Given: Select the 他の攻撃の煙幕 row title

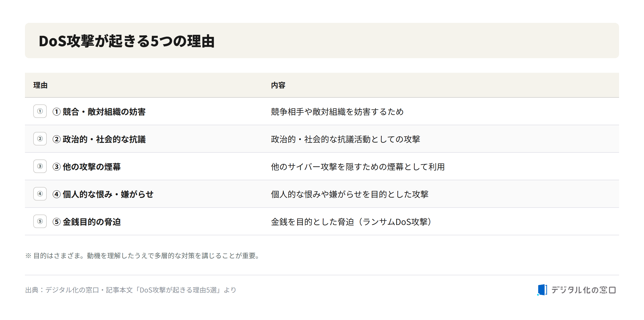Looking at the screenshot, I should point(86,167).
